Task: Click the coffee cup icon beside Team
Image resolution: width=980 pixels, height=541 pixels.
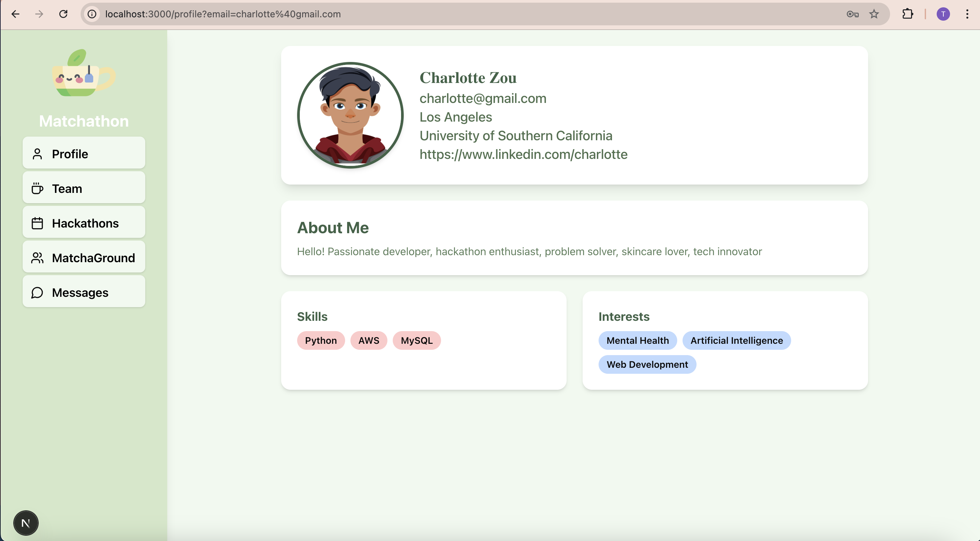Action: click(37, 188)
